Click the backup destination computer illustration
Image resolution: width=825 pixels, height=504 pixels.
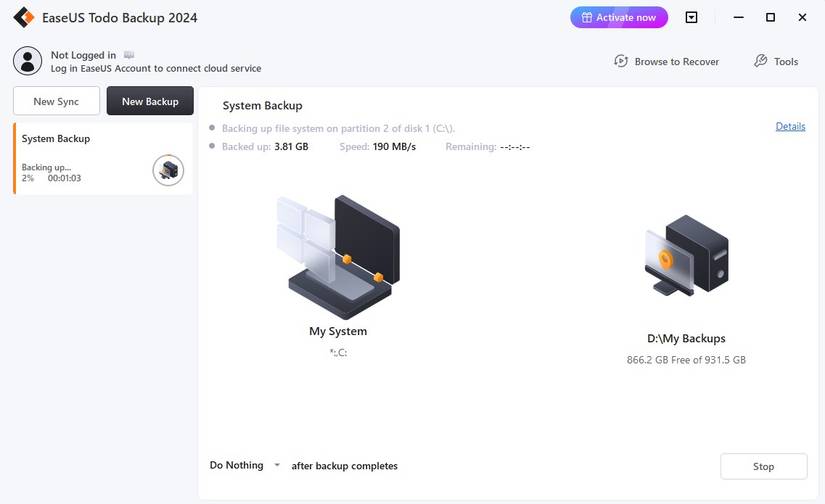[x=687, y=255]
